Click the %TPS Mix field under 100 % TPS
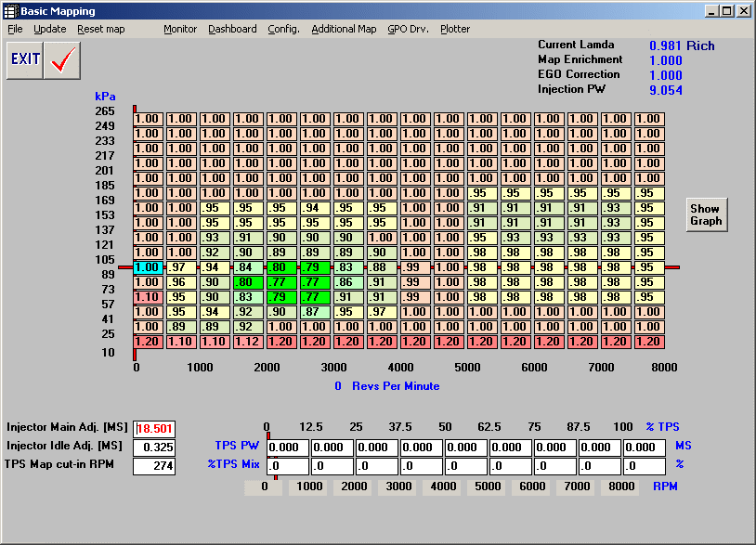756x545 pixels. [645, 466]
